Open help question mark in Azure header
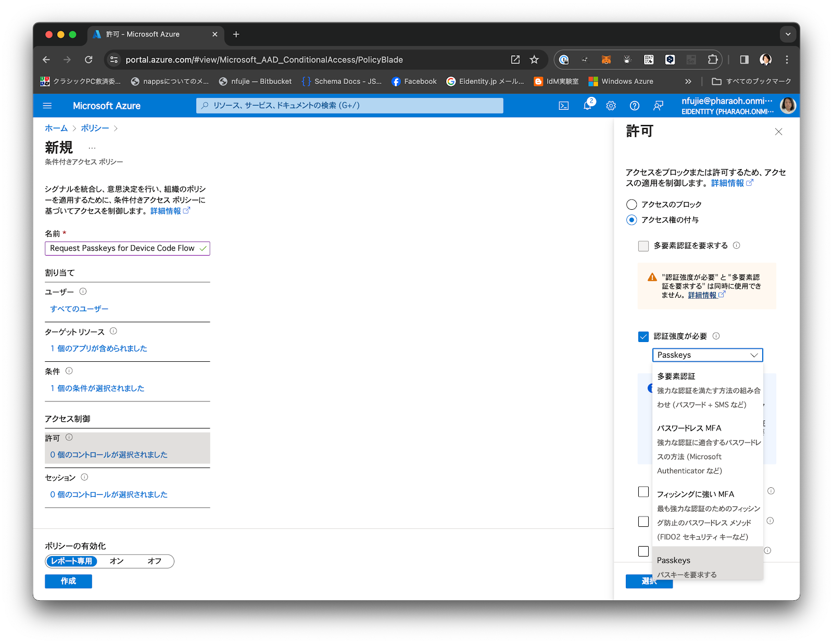Viewport: 833px width, 644px height. 635,106
